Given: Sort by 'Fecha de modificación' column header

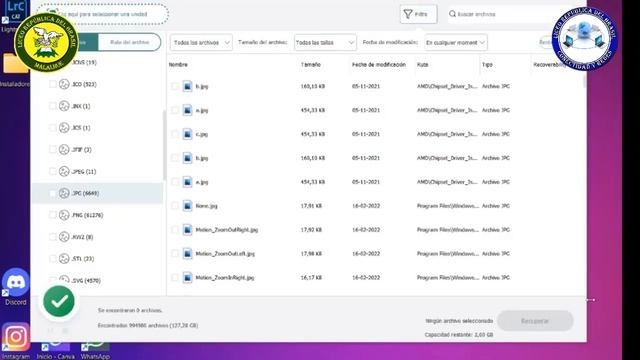Looking at the screenshot, I should click(379, 64).
